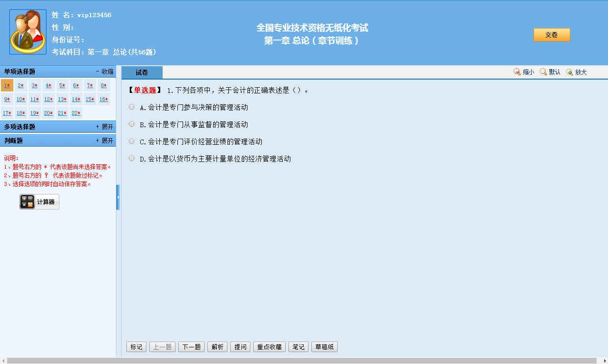Submit the exam with 交卷 button

click(x=552, y=35)
